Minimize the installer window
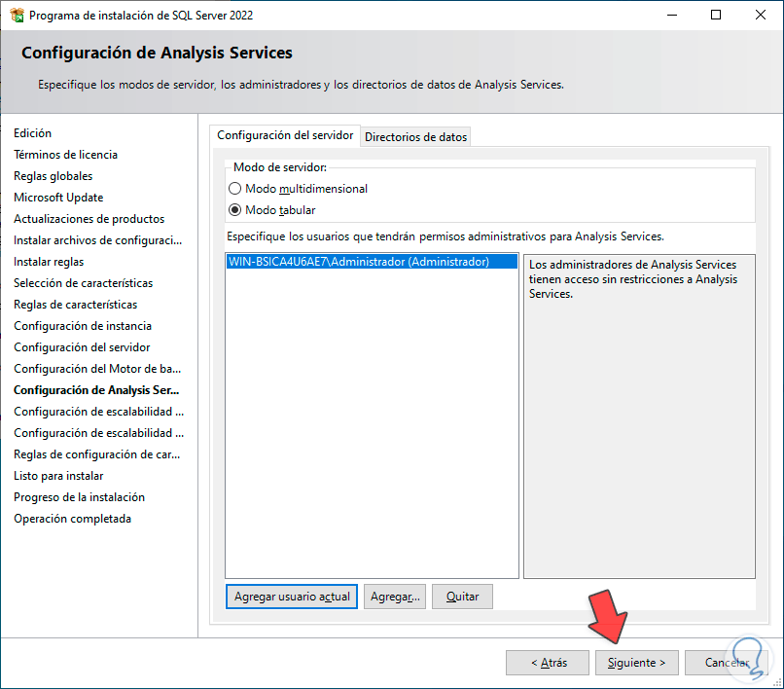784x689 pixels. click(x=672, y=15)
